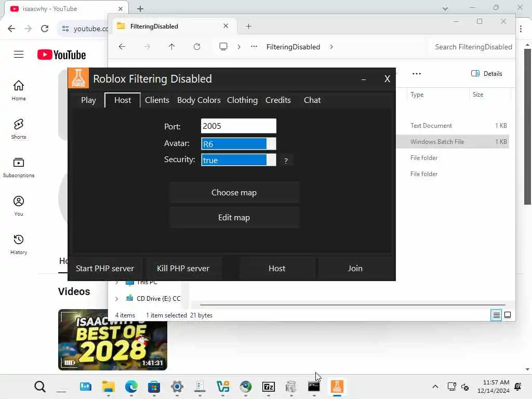Open the Chat tab
The width and height of the screenshot is (532, 399).
(312, 100)
